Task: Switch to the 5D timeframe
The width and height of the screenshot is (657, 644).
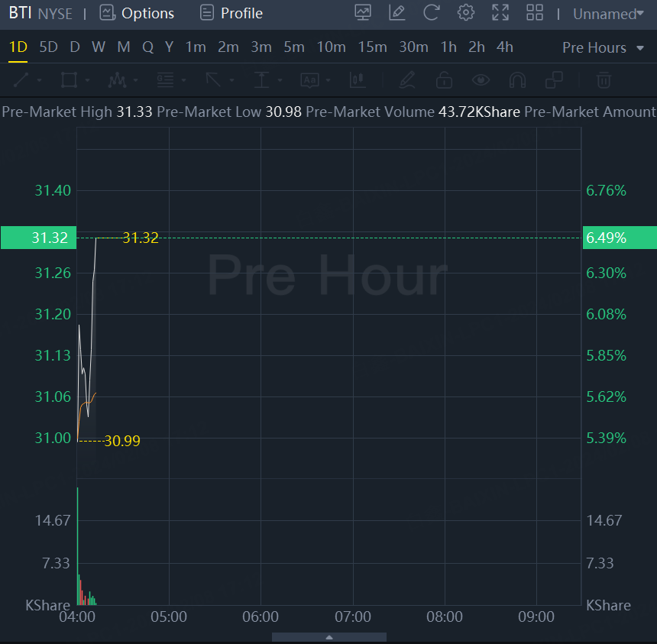Action: 48,47
